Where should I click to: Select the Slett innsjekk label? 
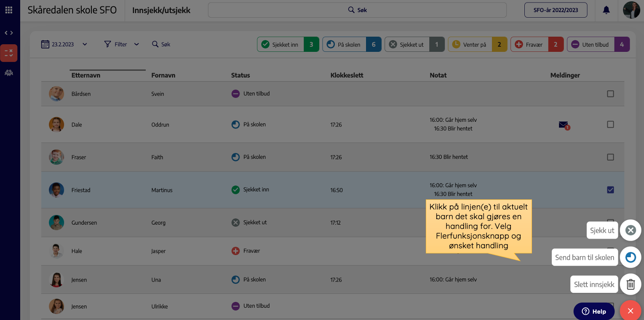coord(594,284)
